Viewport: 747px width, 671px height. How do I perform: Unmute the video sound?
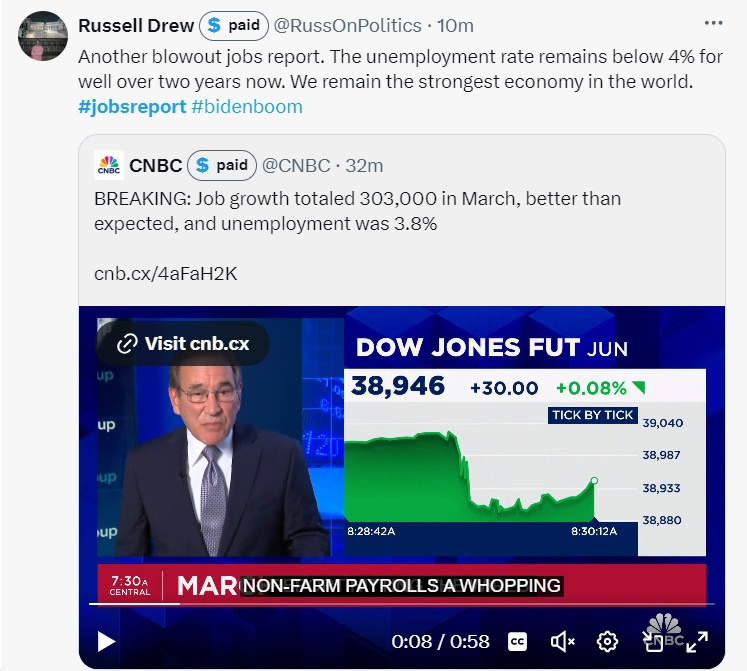[x=562, y=642]
